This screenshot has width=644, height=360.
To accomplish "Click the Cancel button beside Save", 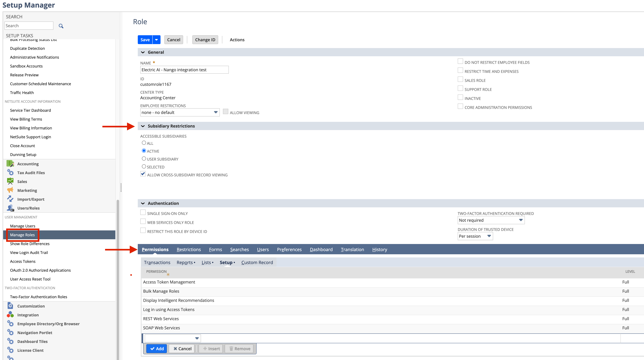I will click(173, 40).
